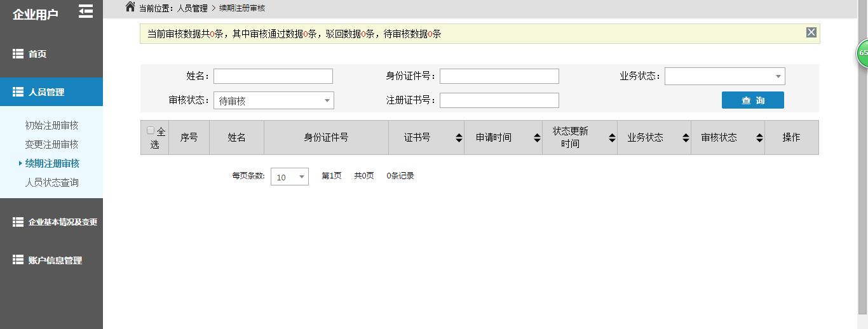Open 人员状态查询 submenu link

tap(51, 182)
